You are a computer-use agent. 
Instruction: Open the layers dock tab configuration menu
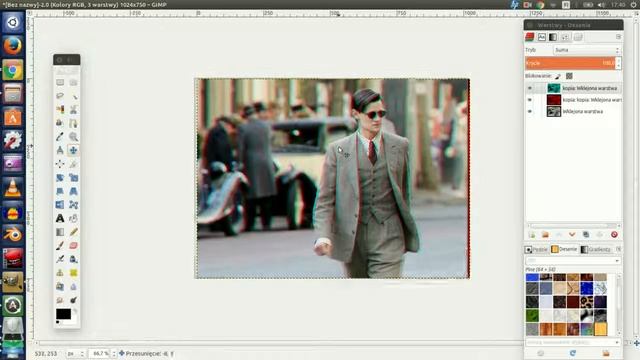[x=618, y=37]
